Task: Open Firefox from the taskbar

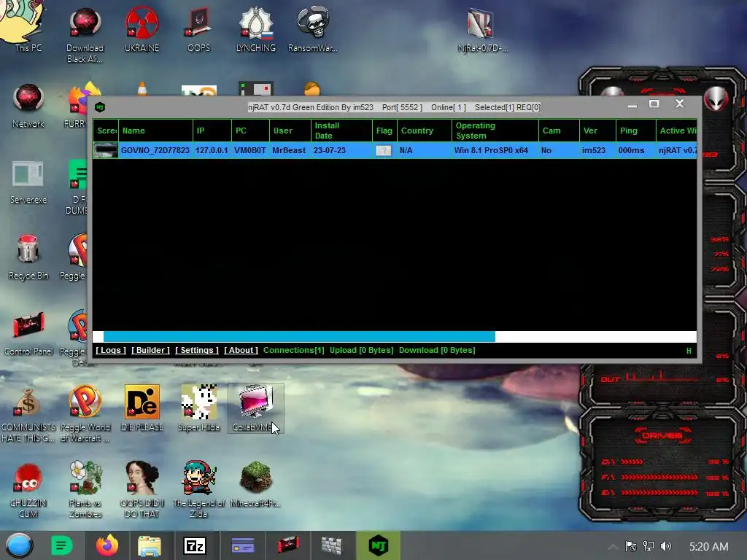Action: click(107, 545)
